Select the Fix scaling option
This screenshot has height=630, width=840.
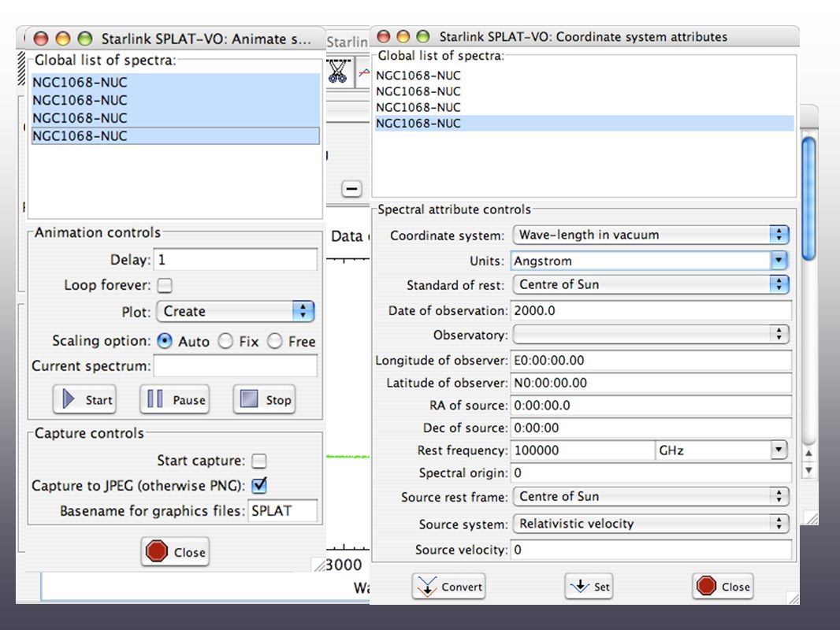click(225, 341)
